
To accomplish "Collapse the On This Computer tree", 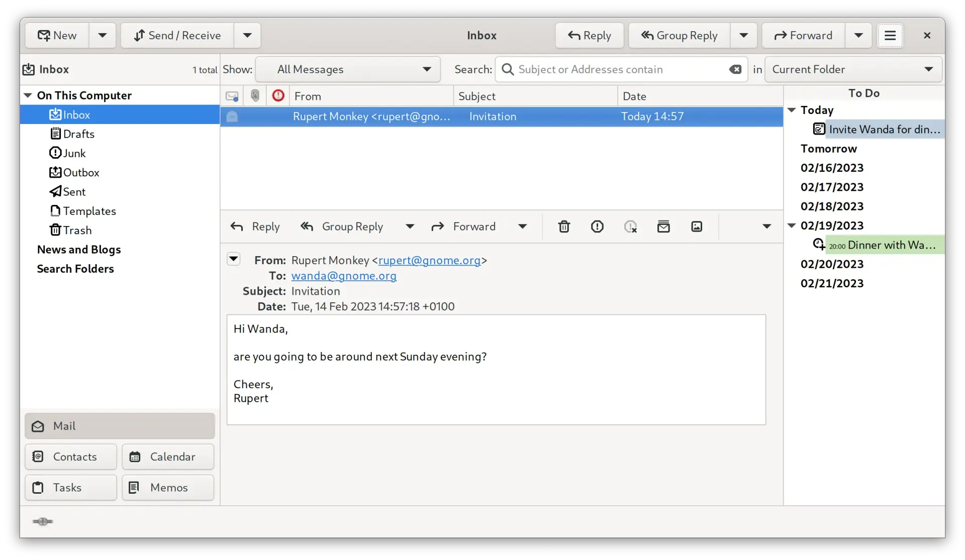I will (x=28, y=95).
